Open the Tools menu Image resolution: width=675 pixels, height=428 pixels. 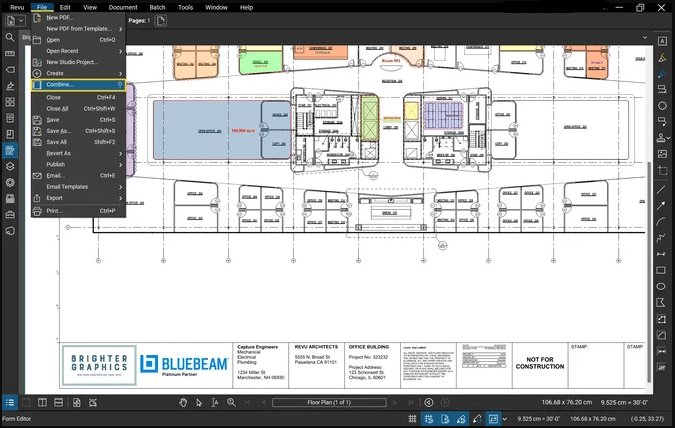[186, 7]
